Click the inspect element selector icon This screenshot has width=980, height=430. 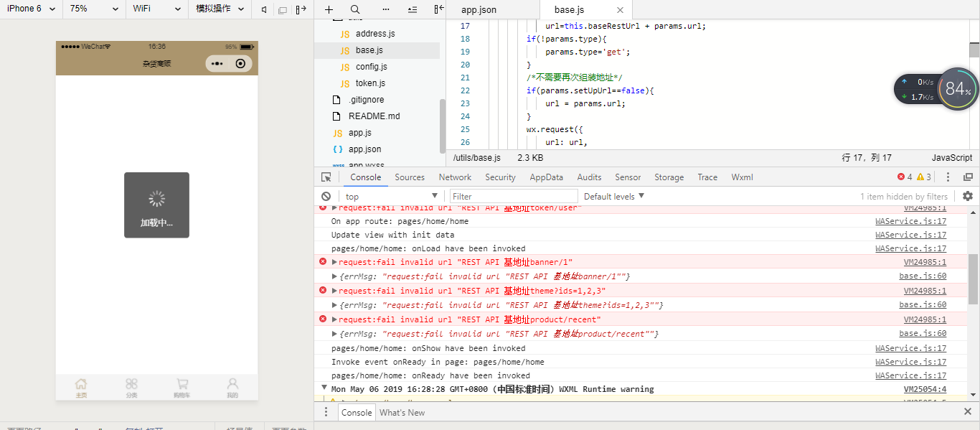coord(326,177)
